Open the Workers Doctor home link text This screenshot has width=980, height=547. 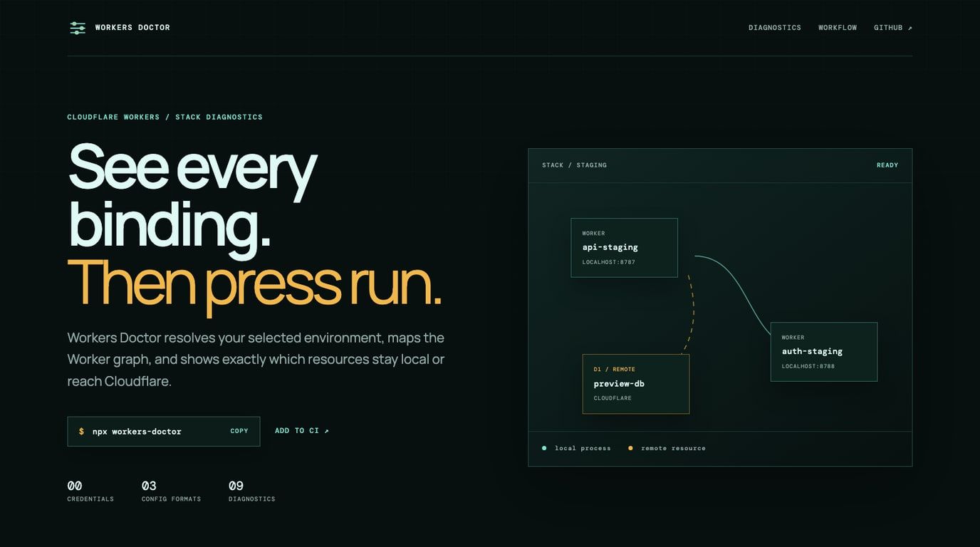pyautogui.click(x=132, y=28)
